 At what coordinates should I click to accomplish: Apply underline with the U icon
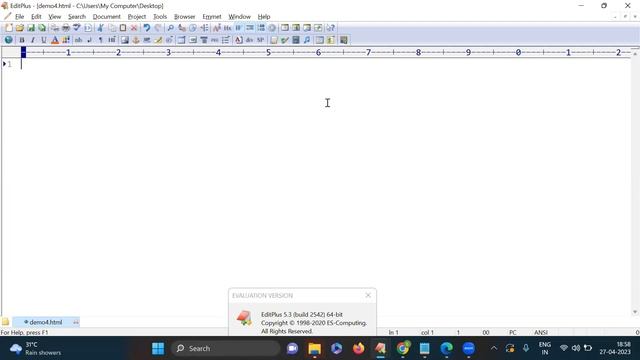(x=44, y=40)
